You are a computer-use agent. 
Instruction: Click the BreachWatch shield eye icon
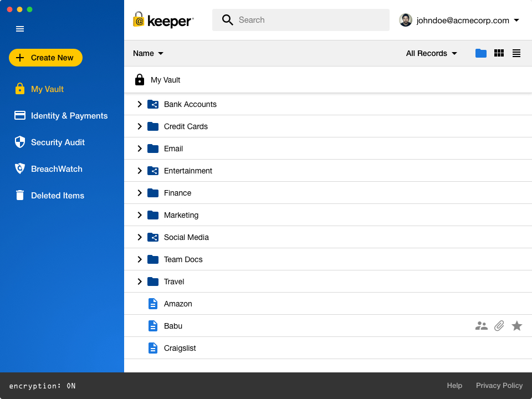(x=20, y=168)
